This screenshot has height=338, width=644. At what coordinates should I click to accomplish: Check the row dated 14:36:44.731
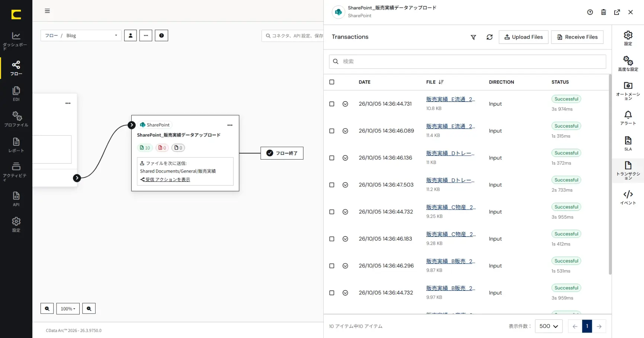pyautogui.click(x=332, y=104)
